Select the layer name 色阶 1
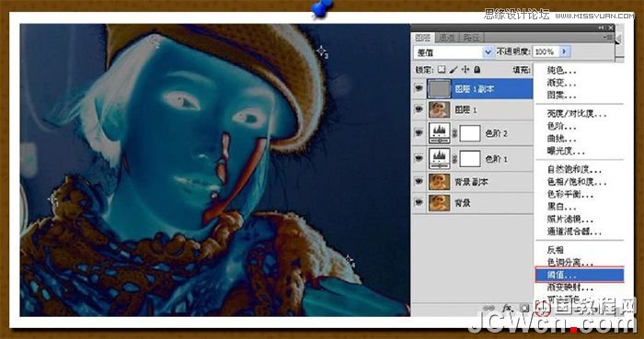Viewport: 644px width, 339px height. point(496,159)
